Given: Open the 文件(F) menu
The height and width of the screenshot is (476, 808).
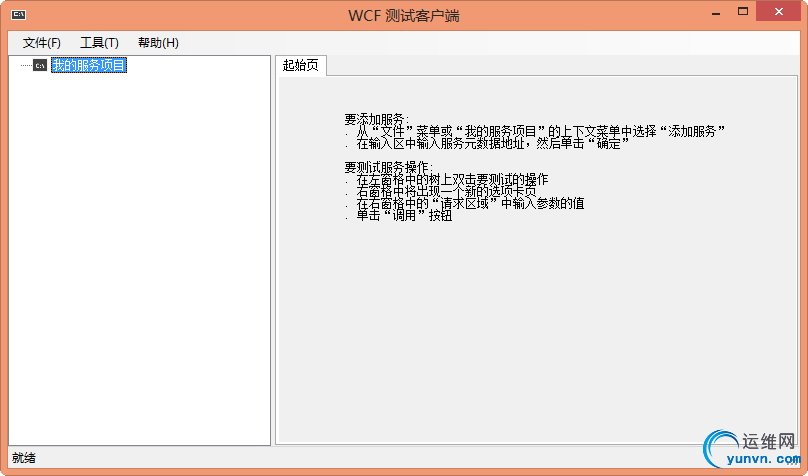Looking at the screenshot, I should [x=42, y=43].
